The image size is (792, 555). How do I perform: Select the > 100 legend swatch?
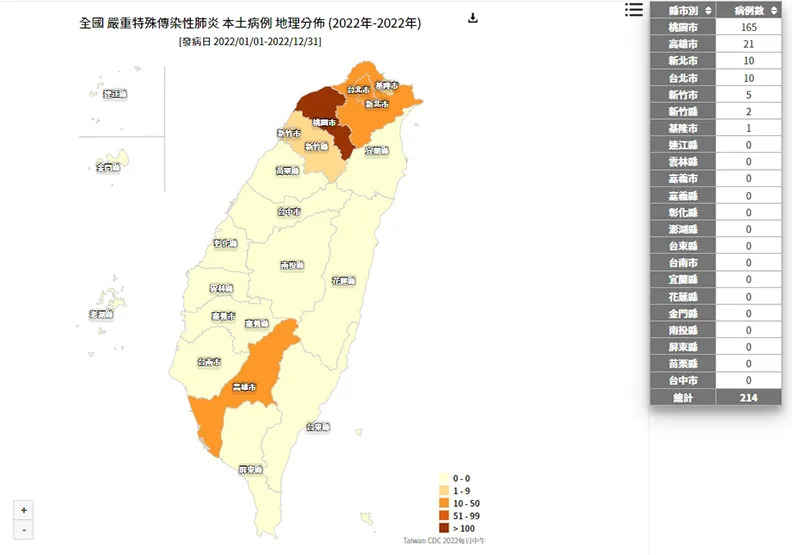[444, 528]
